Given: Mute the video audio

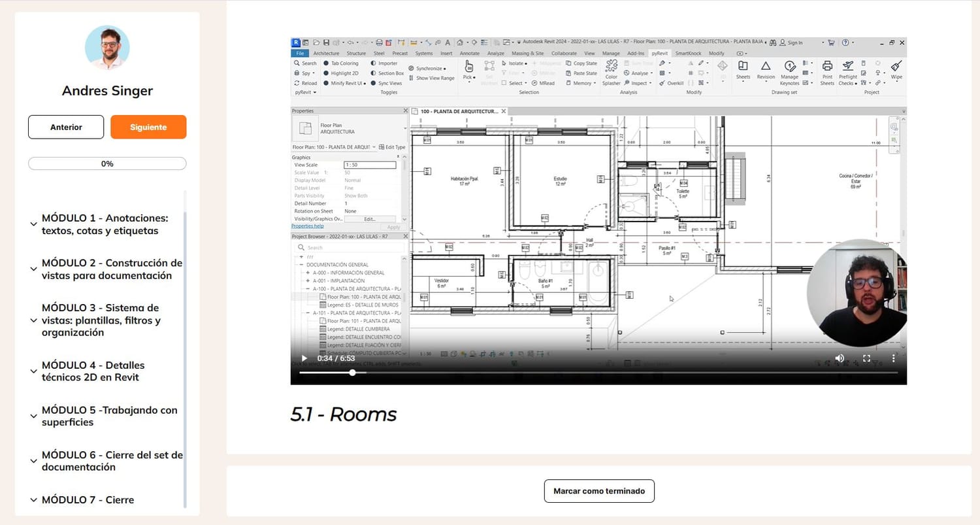Looking at the screenshot, I should (840, 358).
